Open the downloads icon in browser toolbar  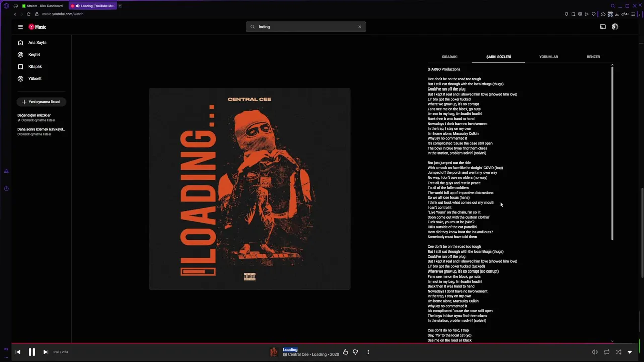618,14
